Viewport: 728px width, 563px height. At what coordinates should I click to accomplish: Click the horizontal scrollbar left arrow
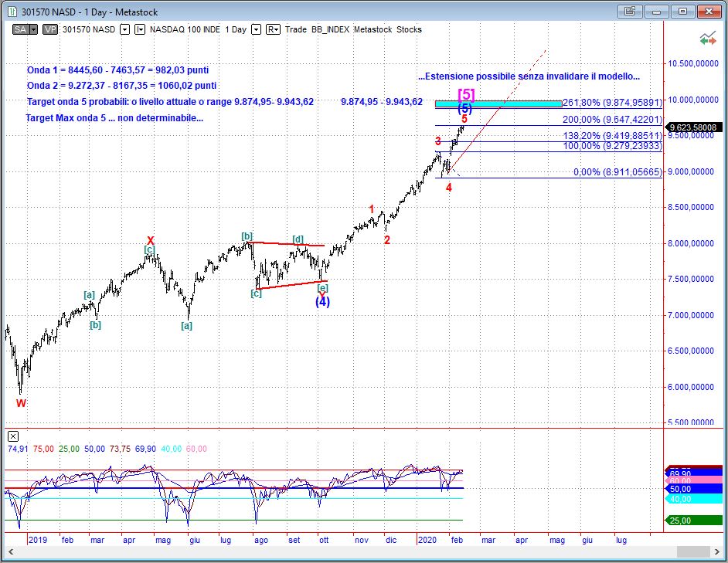tap(10, 551)
